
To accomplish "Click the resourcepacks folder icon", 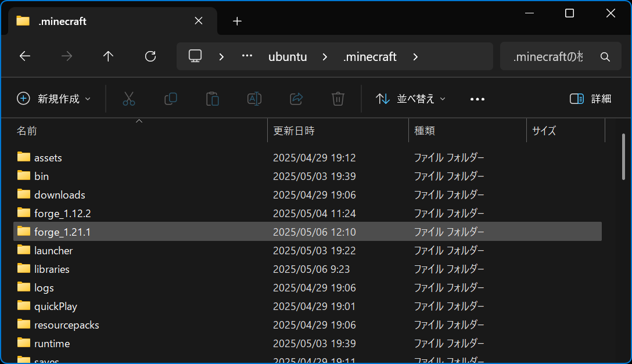I will point(24,324).
